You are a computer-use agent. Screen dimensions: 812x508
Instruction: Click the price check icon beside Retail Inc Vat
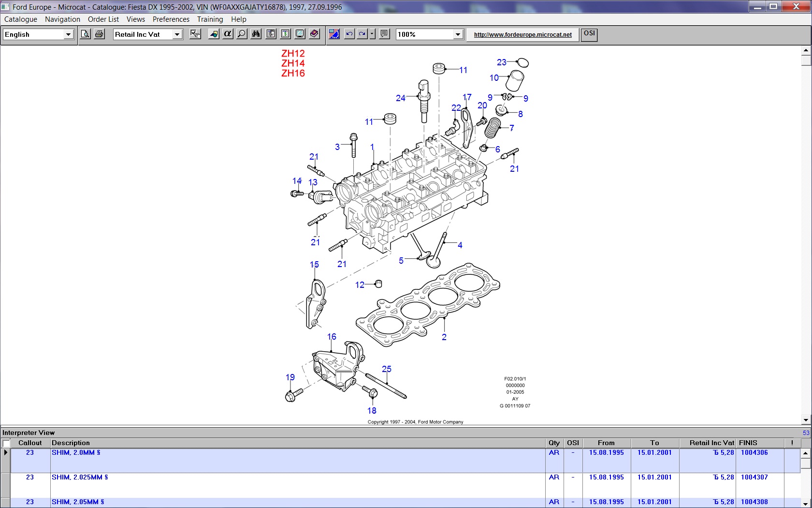pos(195,34)
